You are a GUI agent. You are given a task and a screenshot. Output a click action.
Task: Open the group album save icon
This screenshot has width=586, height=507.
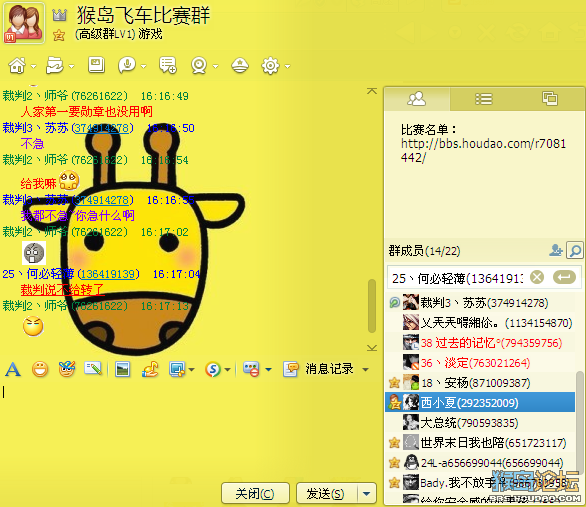[96, 65]
